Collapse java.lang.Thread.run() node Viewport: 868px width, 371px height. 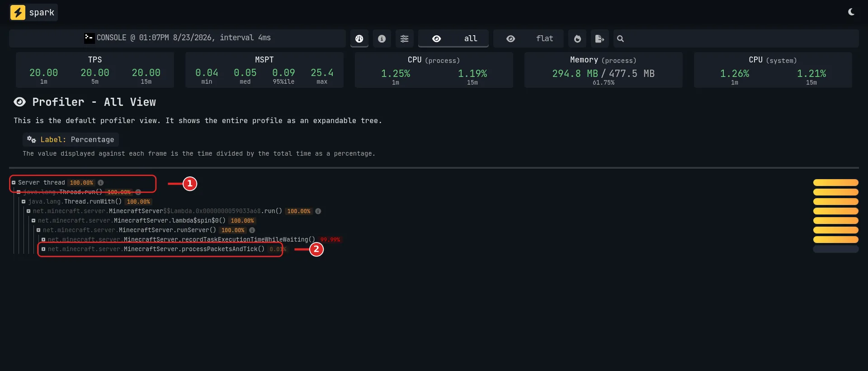(x=19, y=192)
